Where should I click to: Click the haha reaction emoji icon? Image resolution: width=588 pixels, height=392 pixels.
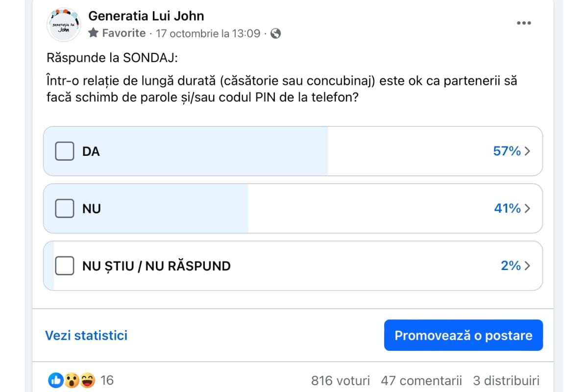click(x=87, y=380)
